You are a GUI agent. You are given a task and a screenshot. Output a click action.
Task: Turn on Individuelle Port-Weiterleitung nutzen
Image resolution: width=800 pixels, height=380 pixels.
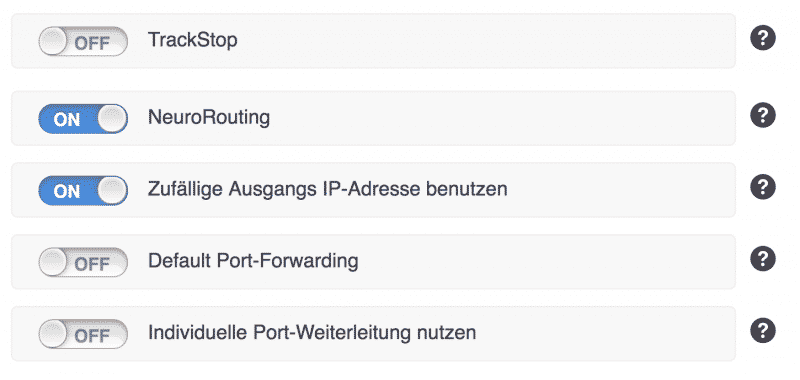[x=83, y=335]
